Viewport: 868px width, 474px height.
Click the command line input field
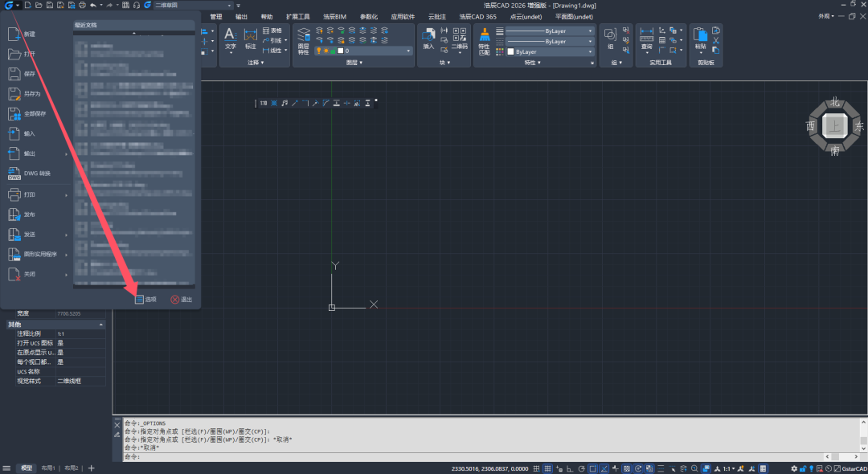coord(473,457)
